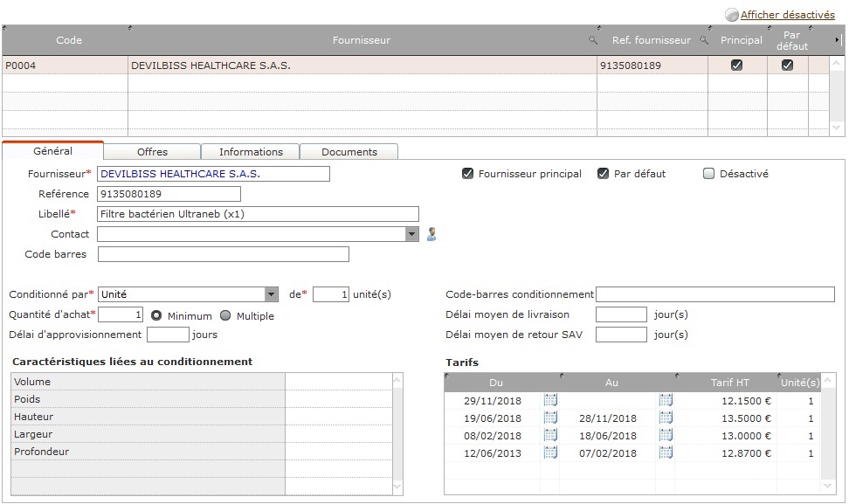
Task: Select Poids row in Caractéristiques list
Action: [x=202, y=399]
